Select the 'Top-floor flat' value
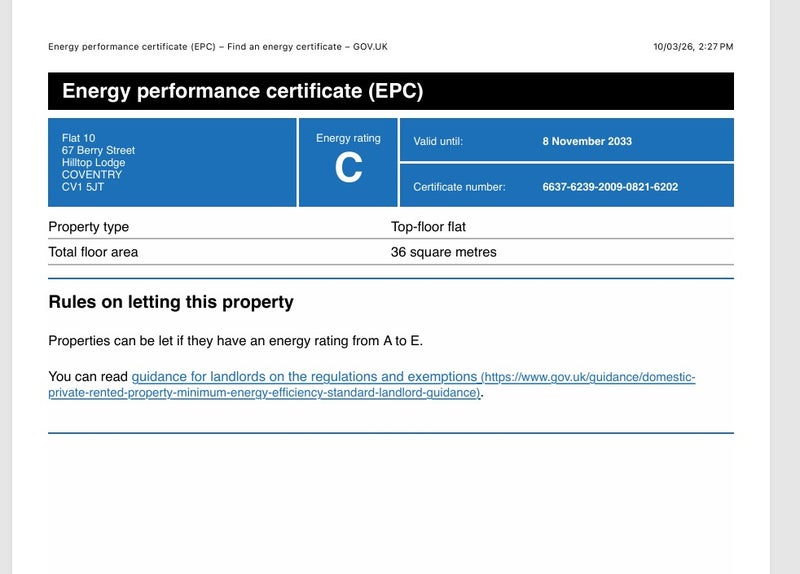Viewport: 800px width, 574px height. click(428, 227)
